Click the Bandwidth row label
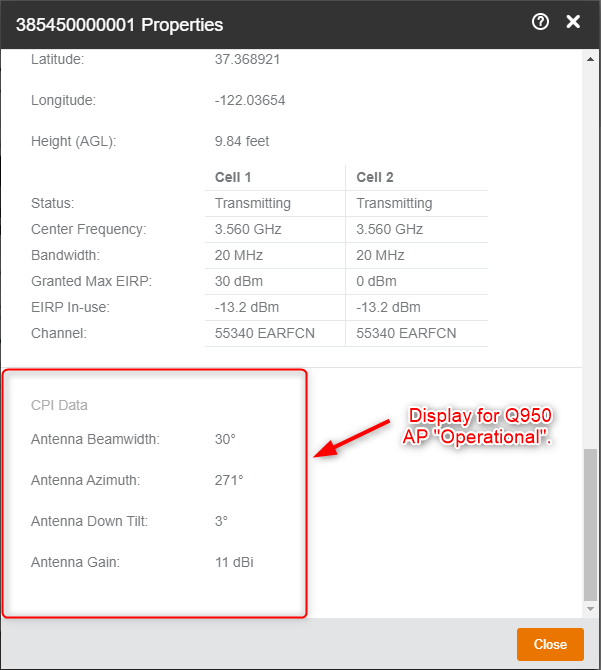This screenshot has width=601, height=670. click(65, 255)
